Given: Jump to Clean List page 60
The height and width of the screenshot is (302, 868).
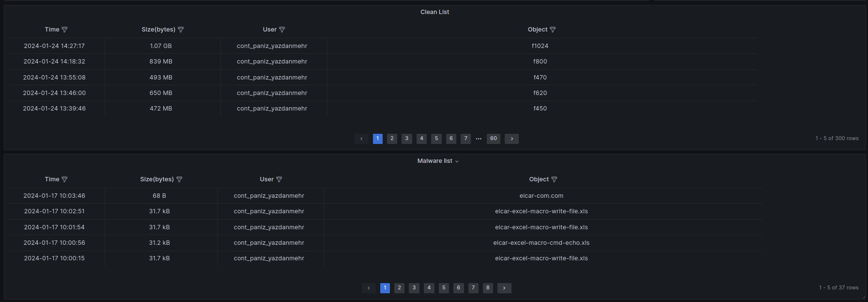Looking at the screenshot, I should (x=494, y=139).
